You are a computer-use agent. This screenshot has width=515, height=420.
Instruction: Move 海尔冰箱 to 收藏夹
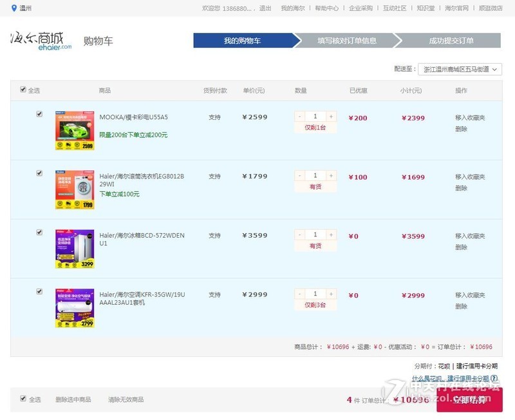[x=470, y=236]
